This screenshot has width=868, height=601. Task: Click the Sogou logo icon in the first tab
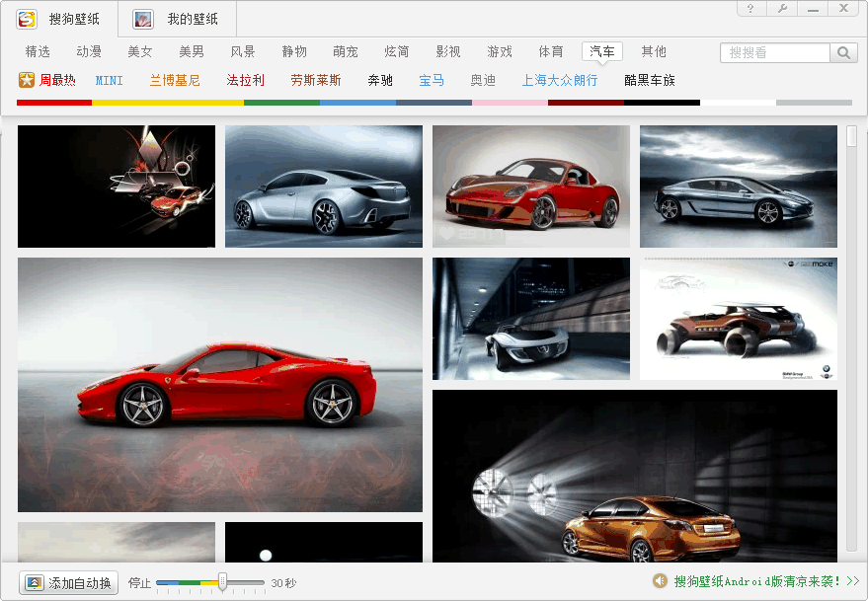[x=27, y=19]
